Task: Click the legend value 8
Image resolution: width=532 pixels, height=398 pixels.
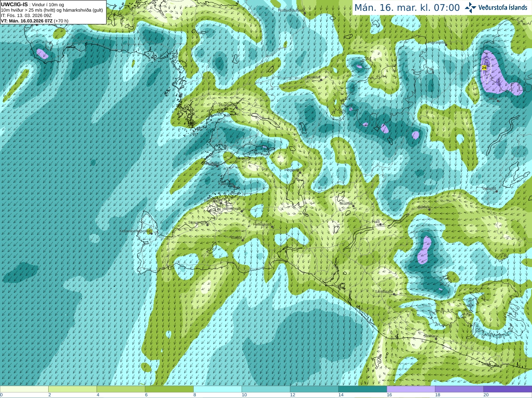Action: pyautogui.click(x=195, y=395)
